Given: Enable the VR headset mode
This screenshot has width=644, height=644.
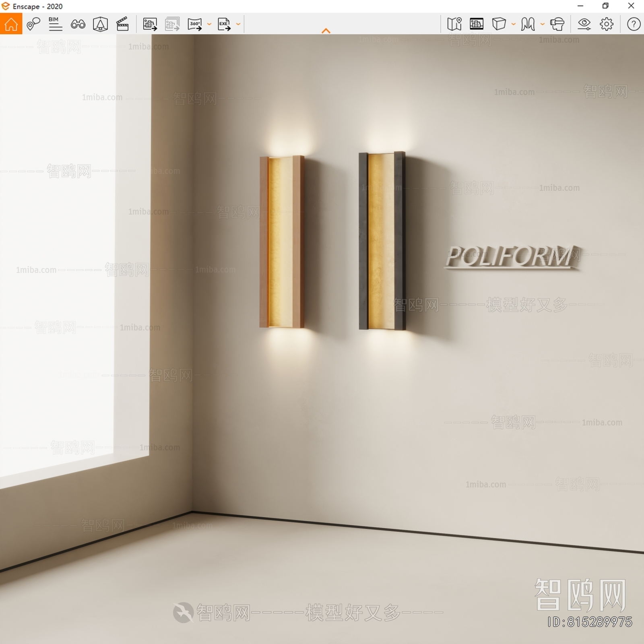Looking at the screenshot, I should pos(558,24).
